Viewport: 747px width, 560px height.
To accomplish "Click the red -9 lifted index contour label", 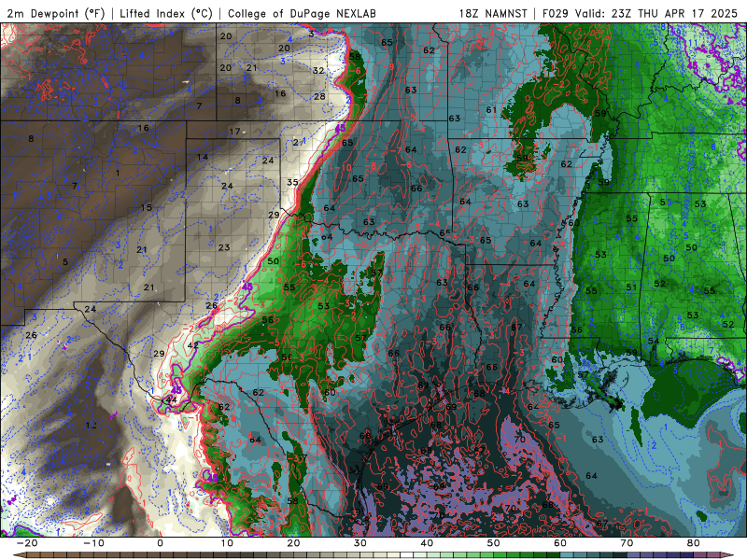I will pyautogui.click(x=389, y=66).
